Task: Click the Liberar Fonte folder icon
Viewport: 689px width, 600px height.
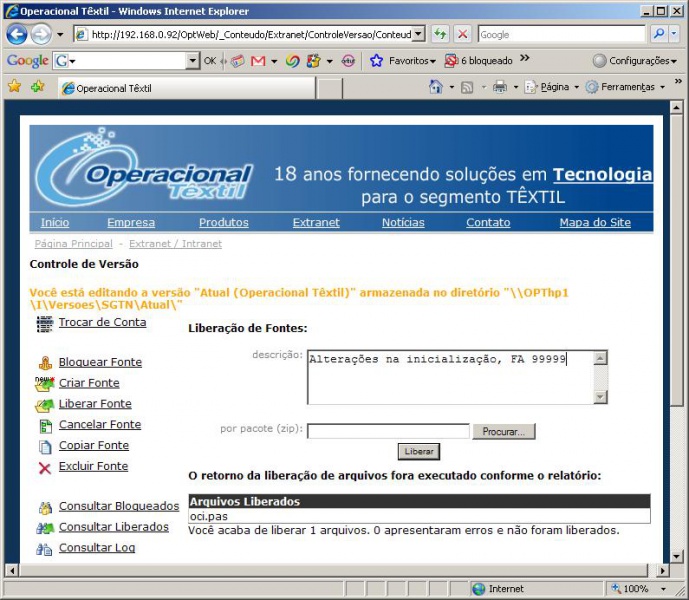Action: (x=44, y=405)
